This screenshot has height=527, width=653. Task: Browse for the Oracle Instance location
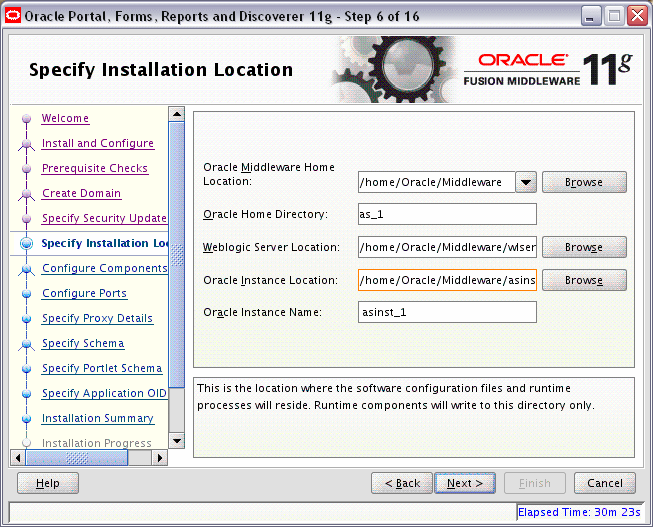[584, 280]
